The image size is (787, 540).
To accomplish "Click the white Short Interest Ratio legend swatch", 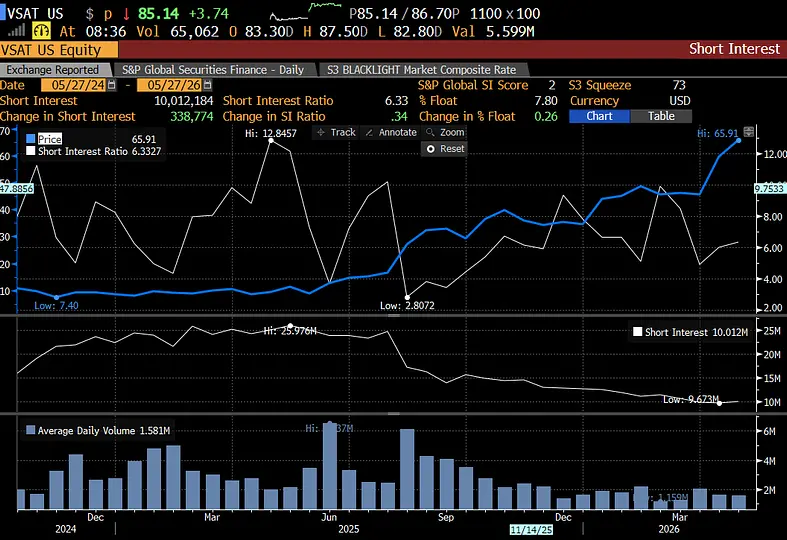I will tap(31, 151).
